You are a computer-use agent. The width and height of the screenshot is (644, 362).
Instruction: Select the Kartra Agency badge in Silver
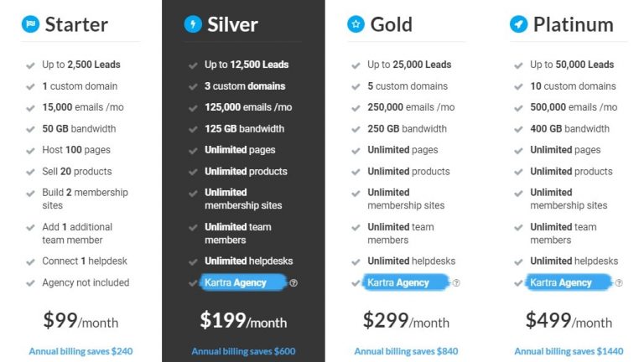point(243,282)
